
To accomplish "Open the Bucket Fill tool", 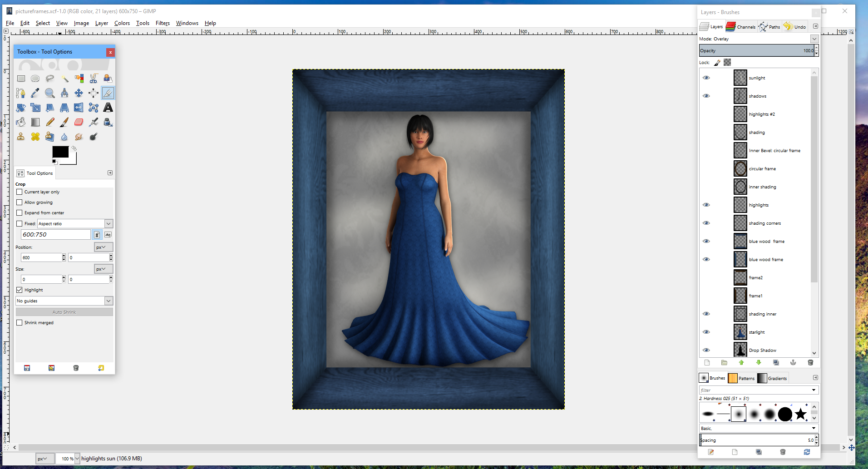I will [20, 123].
